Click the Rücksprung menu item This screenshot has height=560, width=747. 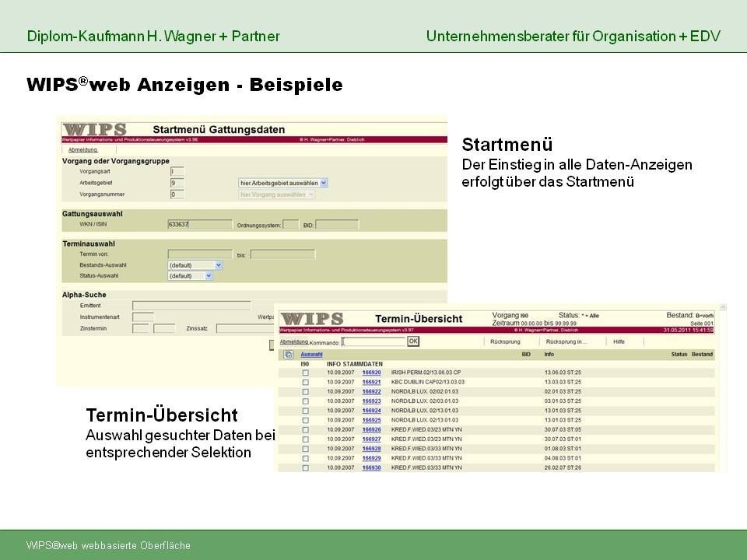pos(505,342)
